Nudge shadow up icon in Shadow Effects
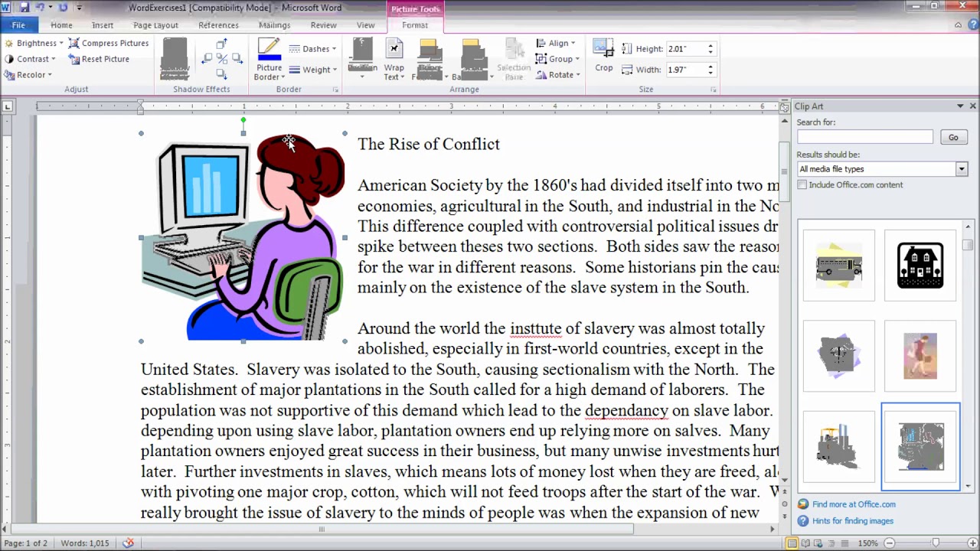 (x=221, y=45)
